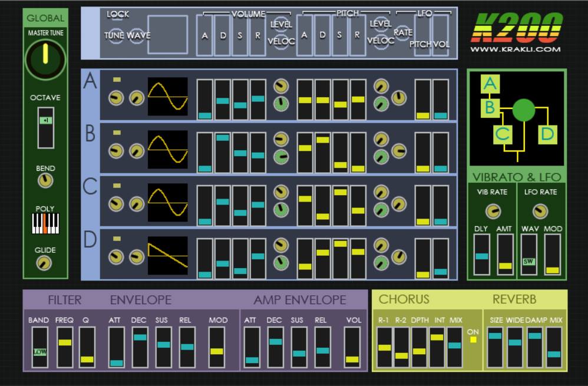588x386 pixels.
Task: Click oscillator A pitch level knob
Action: 381,86
